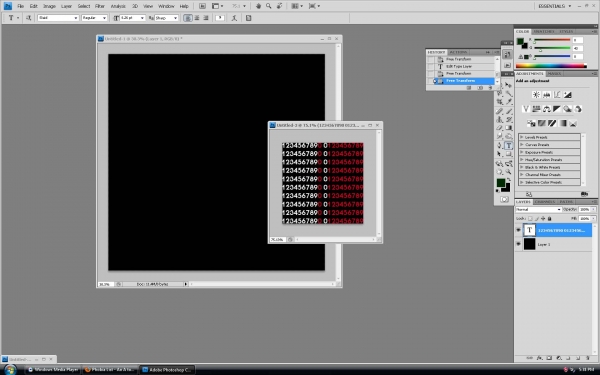Click the foreground color swatch in toolbox

(x=501, y=183)
